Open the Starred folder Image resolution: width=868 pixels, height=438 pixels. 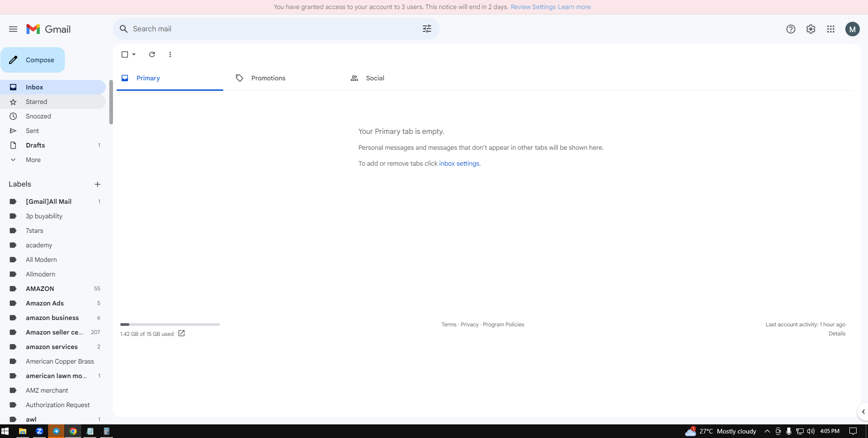[53, 102]
